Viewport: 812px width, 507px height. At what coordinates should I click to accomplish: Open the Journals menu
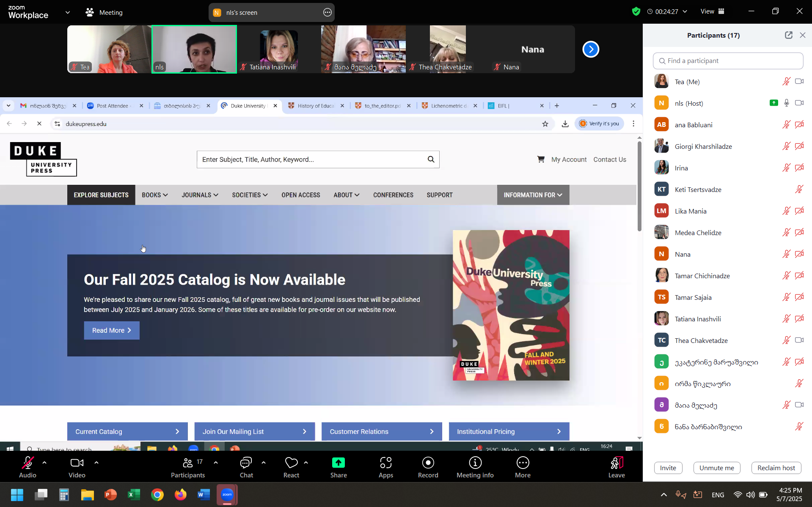(x=200, y=195)
